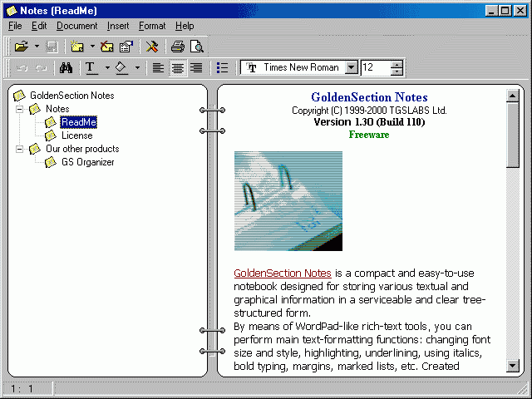Expand the open-file dropdown arrow
Screen dimensions: 532x399
point(37,47)
